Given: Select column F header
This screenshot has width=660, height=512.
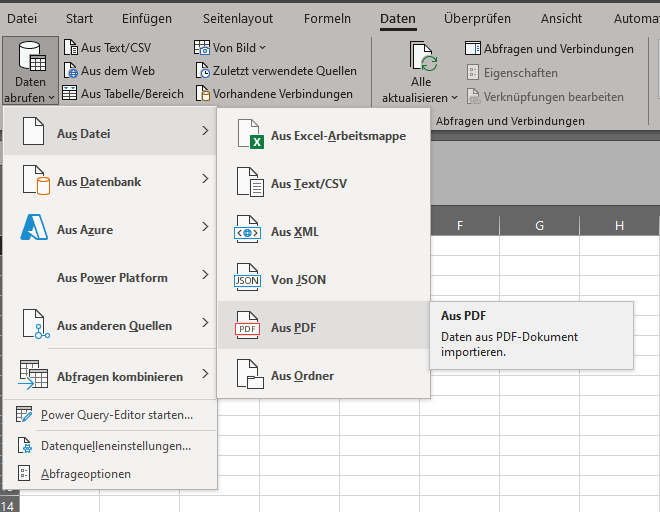Looking at the screenshot, I should 460,226.
